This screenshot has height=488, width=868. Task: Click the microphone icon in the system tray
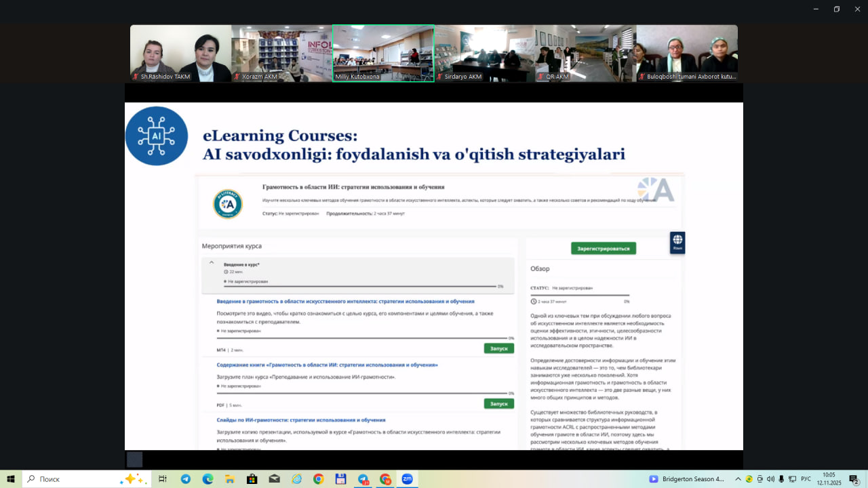pyautogui.click(x=781, y=479)
